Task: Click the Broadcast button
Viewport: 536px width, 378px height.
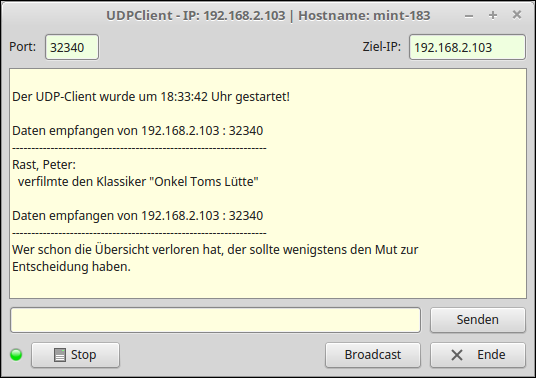Action: (x=373, y=355)
